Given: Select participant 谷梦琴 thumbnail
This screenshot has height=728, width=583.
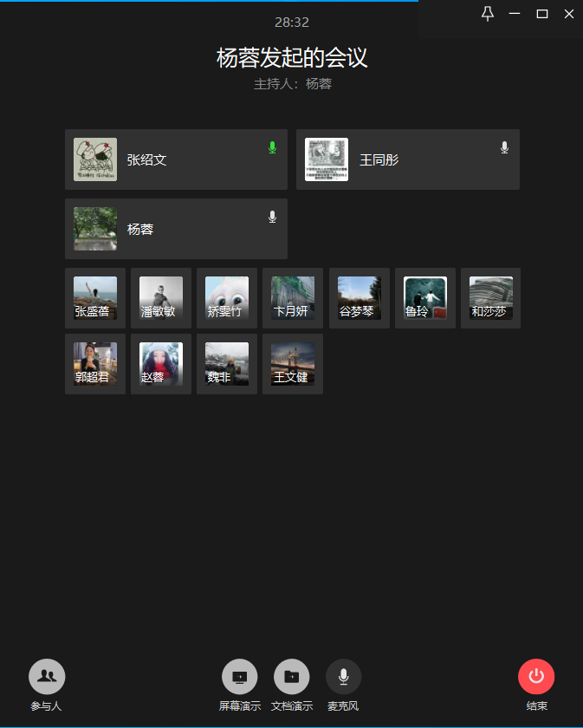Looking at the screenshot, I should point(360,298).
